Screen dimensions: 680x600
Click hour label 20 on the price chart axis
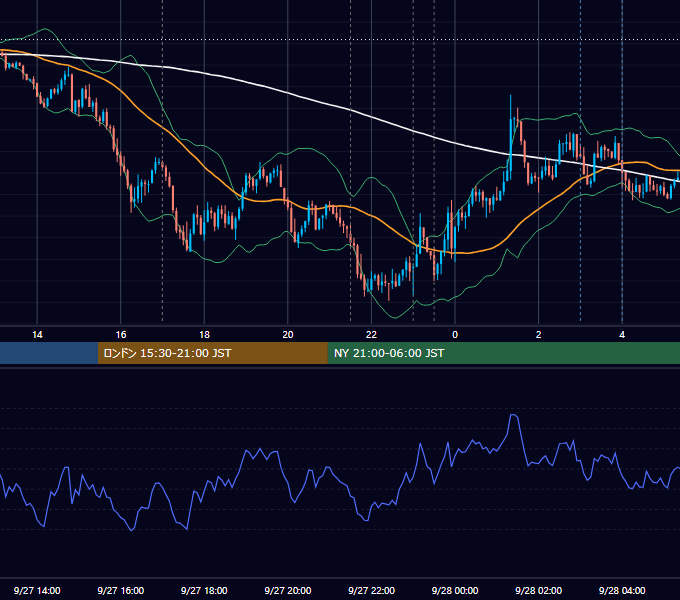(288, 335)
